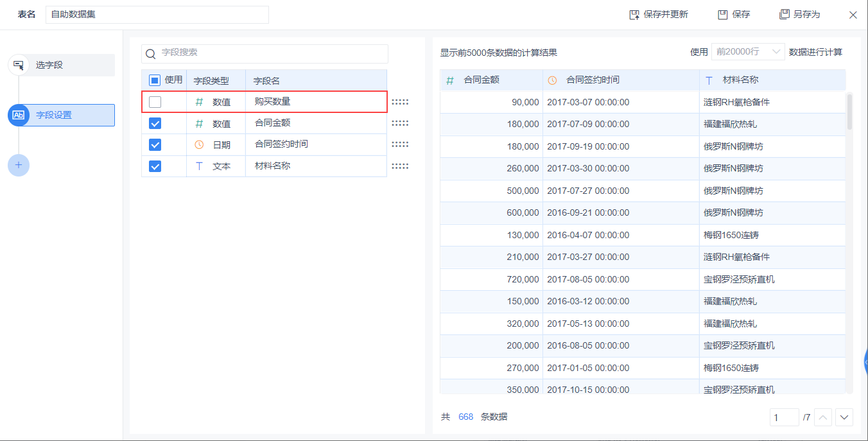This screenshot has width=868, height=441.
Task: Open the field type 日期 dropdown for 合同签约时间
Action: (x=216, y=144)
